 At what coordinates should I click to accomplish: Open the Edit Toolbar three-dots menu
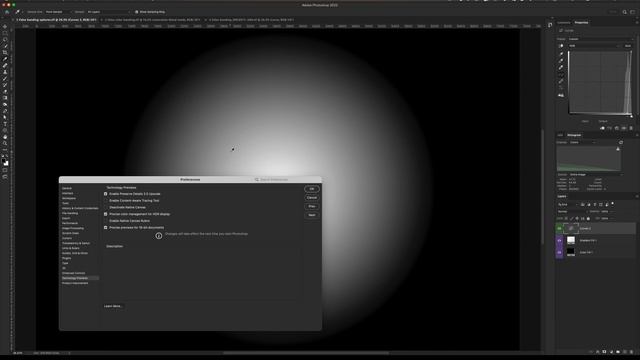pos(5,150)
